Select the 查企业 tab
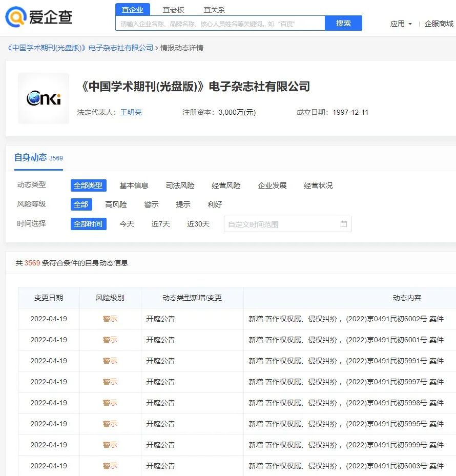Screen dimensions: 456x476 [133, 10]
